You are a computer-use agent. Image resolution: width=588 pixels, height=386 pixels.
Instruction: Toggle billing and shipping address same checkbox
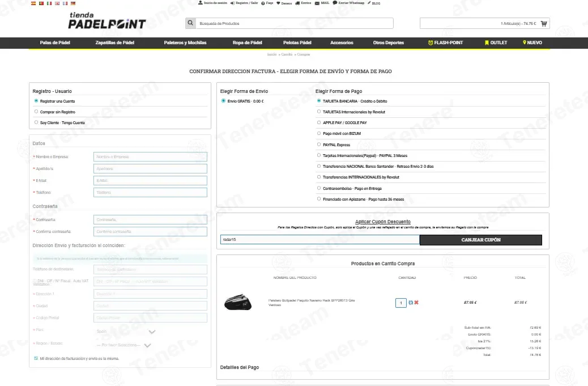tap(36, 358)
